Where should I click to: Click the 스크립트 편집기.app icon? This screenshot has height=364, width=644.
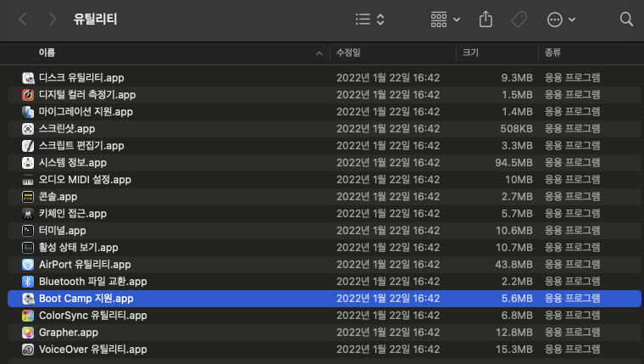28,146
